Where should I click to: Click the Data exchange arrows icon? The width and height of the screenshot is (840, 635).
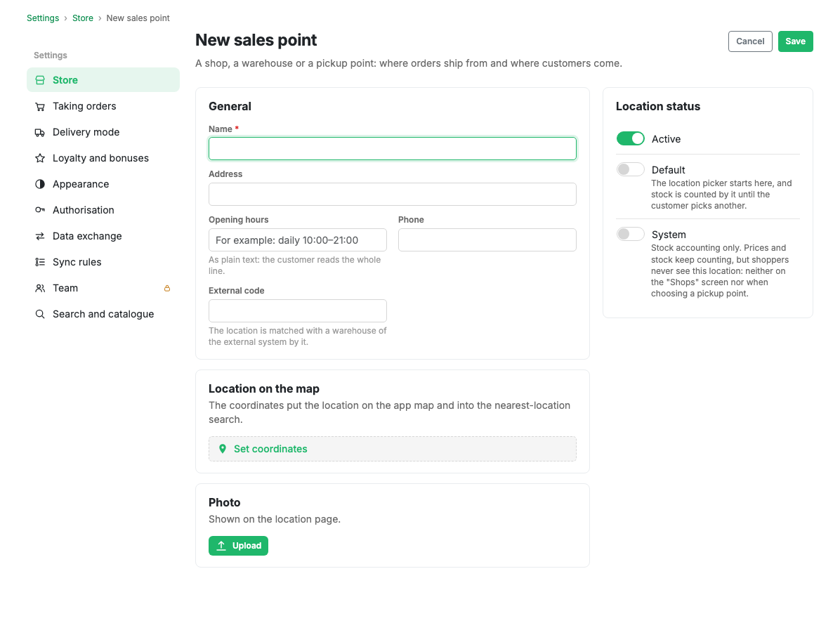pos(40,236)
